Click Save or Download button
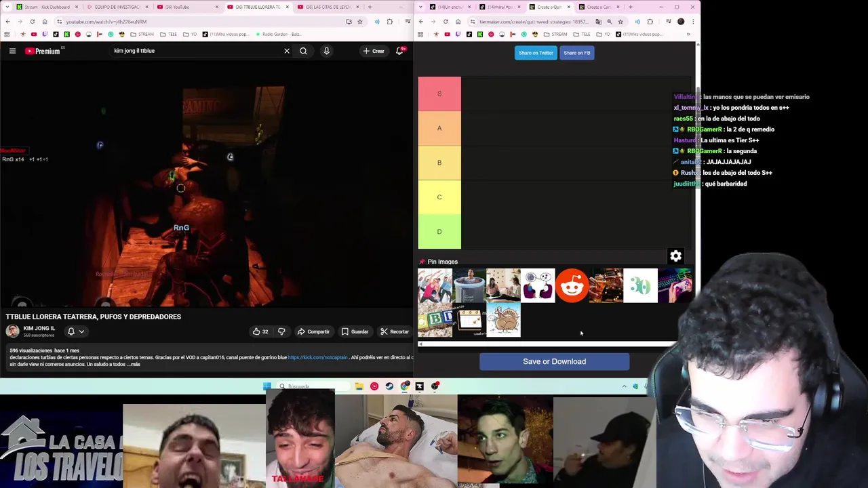868x488 pixels. tap(554, 361)
